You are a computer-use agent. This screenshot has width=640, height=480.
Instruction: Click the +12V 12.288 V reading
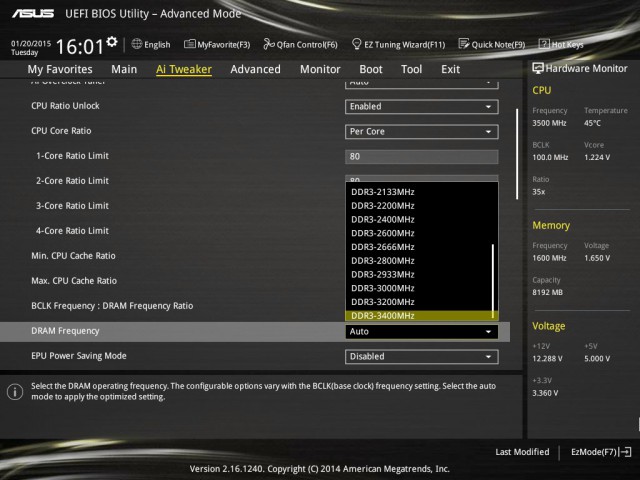click(547, 358)
